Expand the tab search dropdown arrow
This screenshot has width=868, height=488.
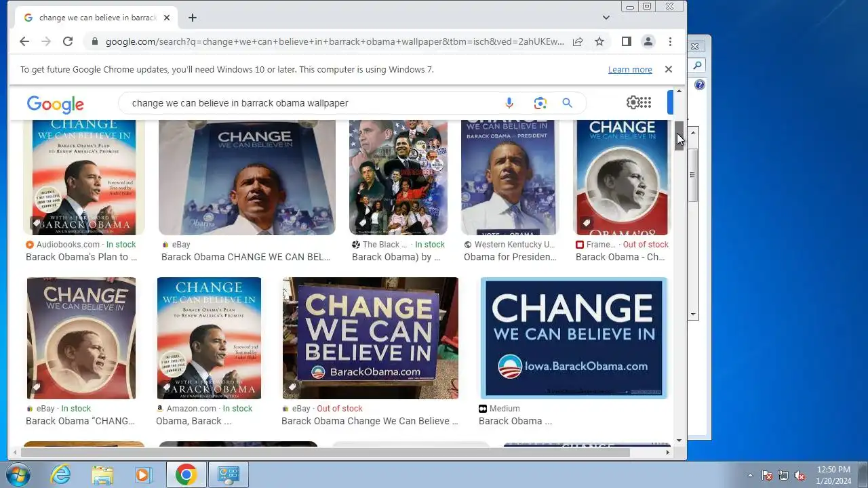coord(606,18)
